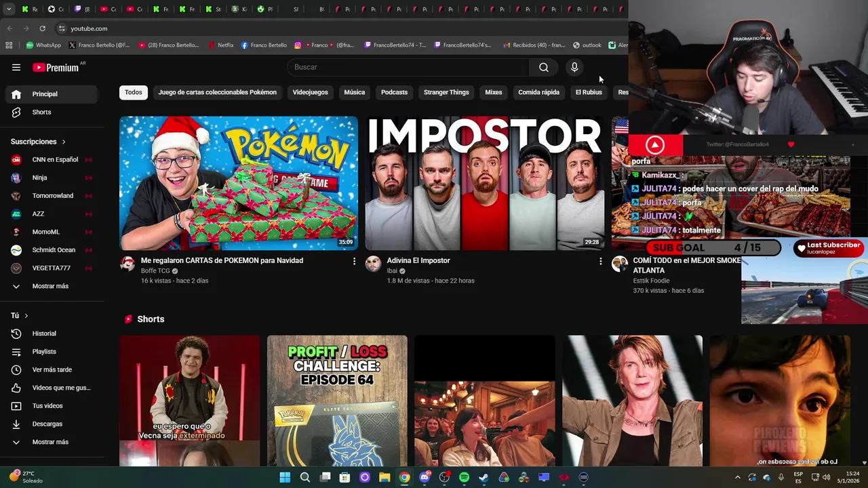Open Playlists in the sidebar
This screenshot has height=488, width=868.
coord(53,352)
